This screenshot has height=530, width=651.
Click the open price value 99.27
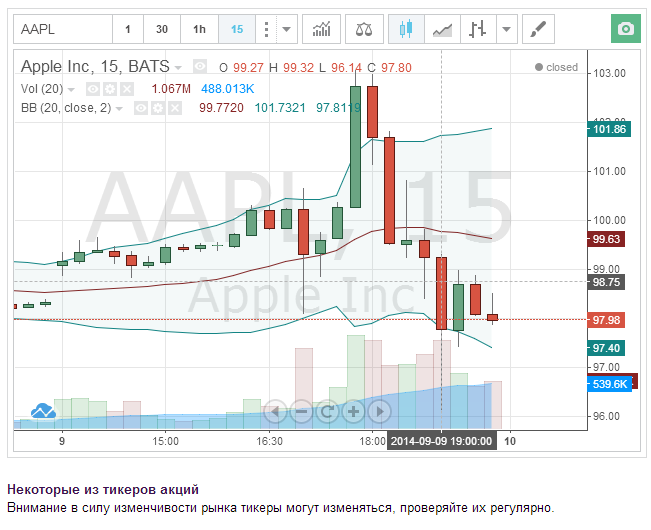point(248,68)
